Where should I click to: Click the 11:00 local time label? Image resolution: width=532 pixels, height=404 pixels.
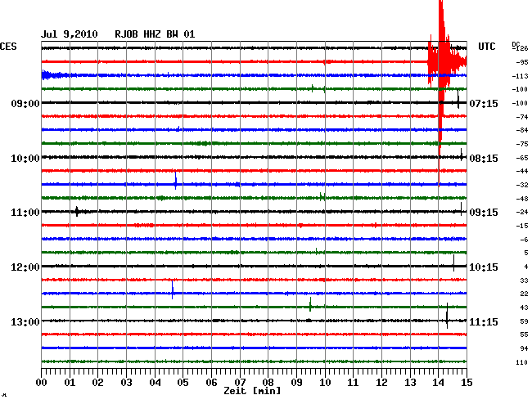coord(25,213)
